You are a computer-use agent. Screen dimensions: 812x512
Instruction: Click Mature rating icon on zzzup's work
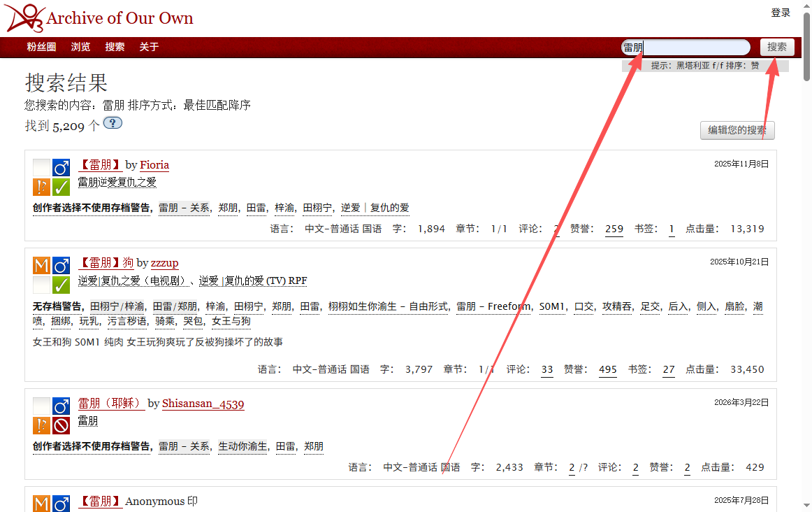(41, 265)
